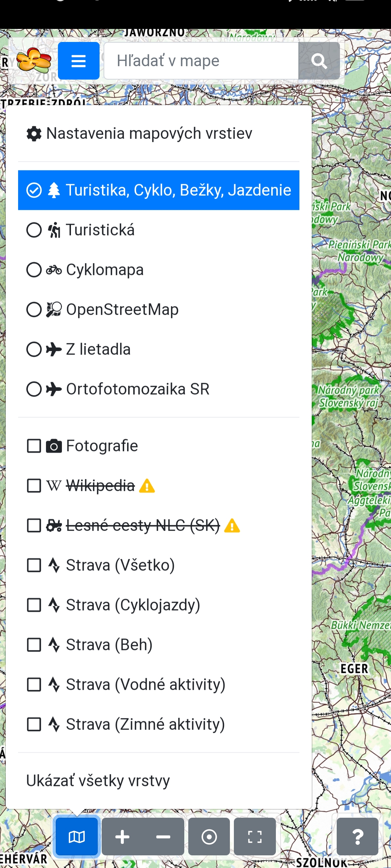Choose the Cyklomapa base layer
391x868 pixels.
(x=104, y=270)
